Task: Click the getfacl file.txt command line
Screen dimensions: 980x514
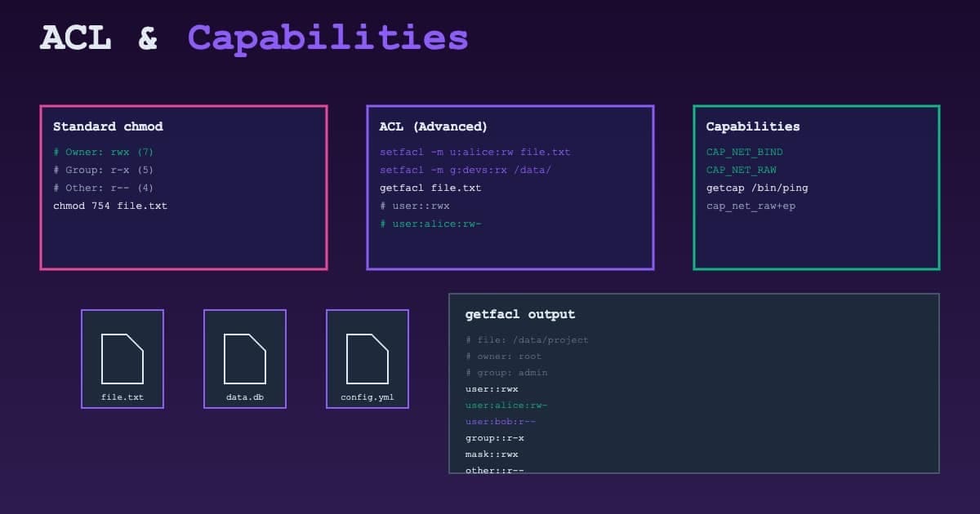Action: [x=430, y=188]
